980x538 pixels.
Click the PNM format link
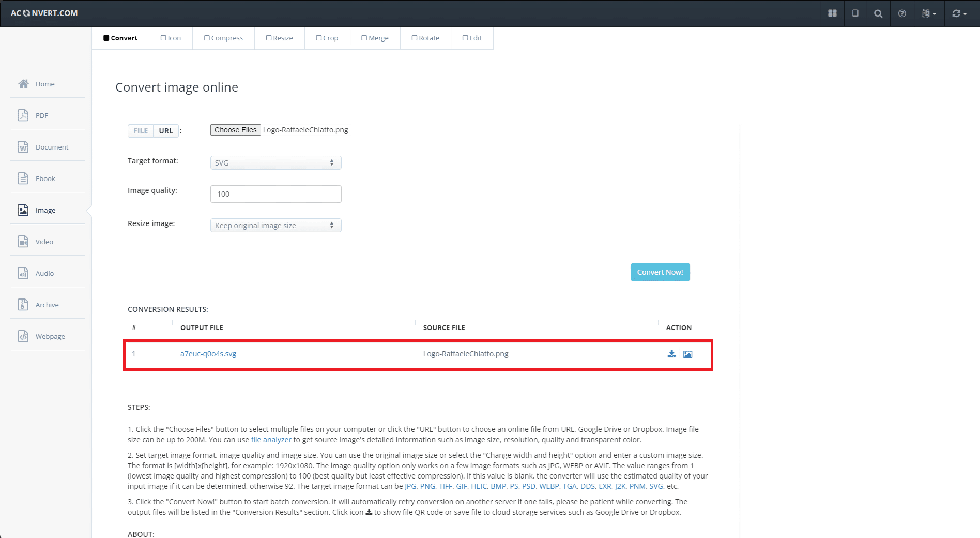[637, 486]
